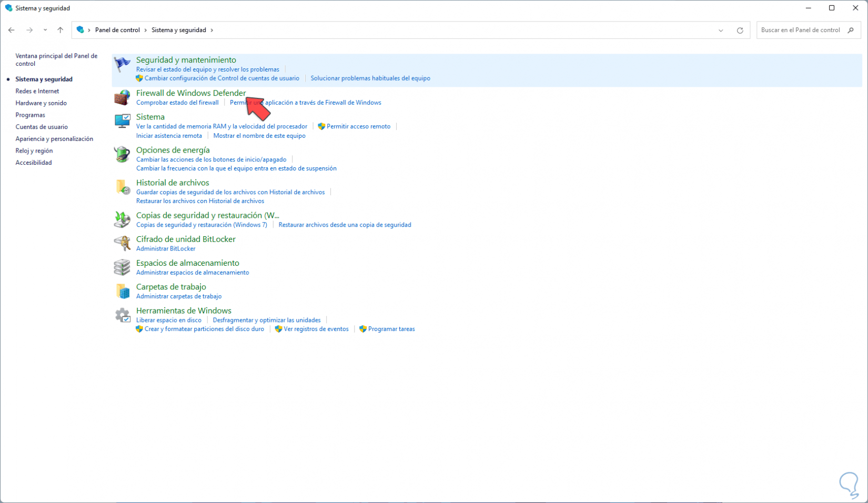Click Programar tareas link

coord(392,329)
